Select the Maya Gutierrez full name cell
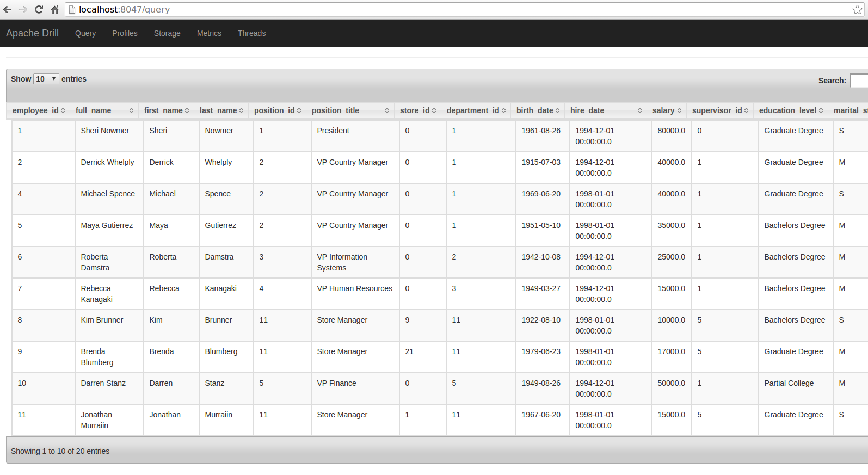The image size is (868, 475). point(109,231)
